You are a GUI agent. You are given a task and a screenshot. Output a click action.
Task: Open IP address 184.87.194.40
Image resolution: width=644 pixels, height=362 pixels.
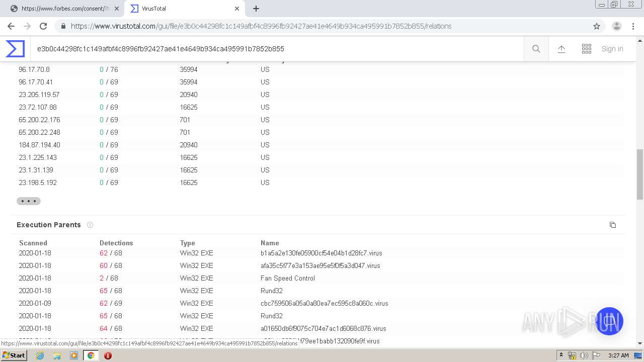pos(39,145)
